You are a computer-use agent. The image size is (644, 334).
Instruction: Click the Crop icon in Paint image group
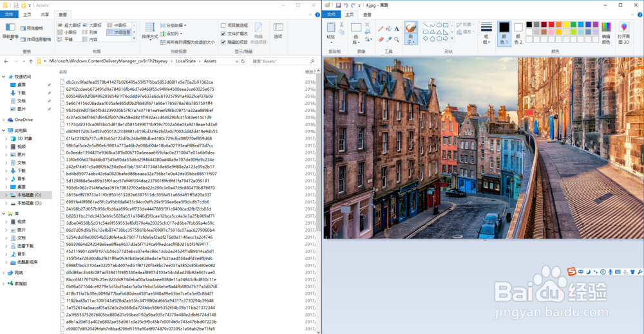[367, 24]
